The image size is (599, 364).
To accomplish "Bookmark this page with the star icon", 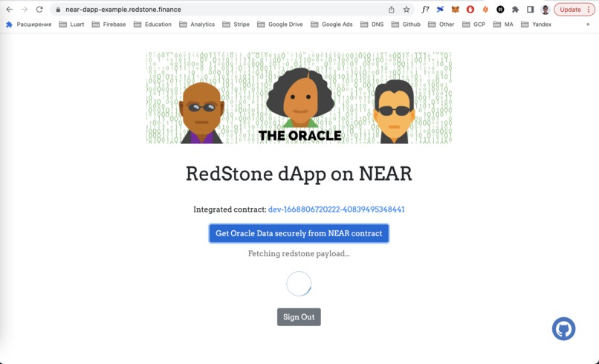I will [407, 10].
